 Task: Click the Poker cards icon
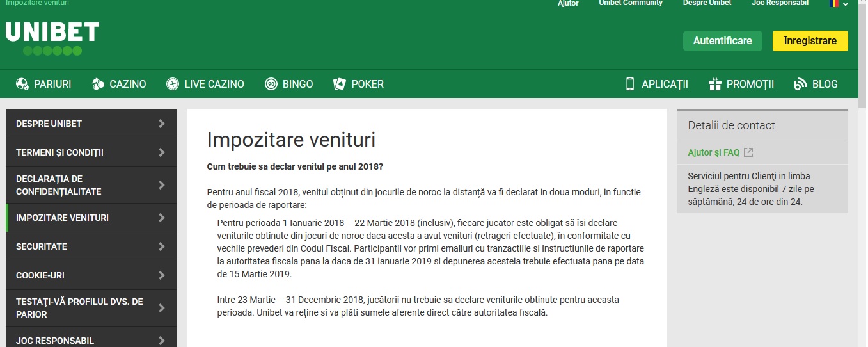click(x=340, y=84)
